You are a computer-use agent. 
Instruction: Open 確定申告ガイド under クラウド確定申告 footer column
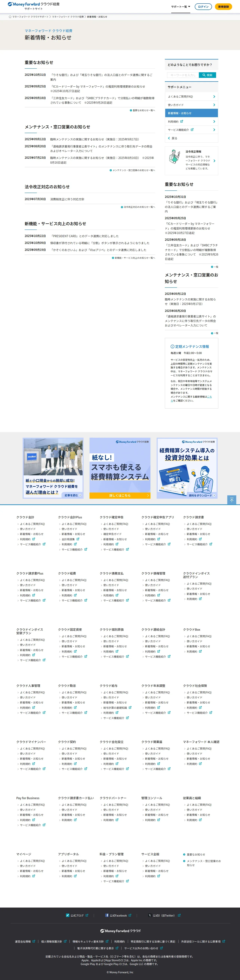tap(112, 534)
